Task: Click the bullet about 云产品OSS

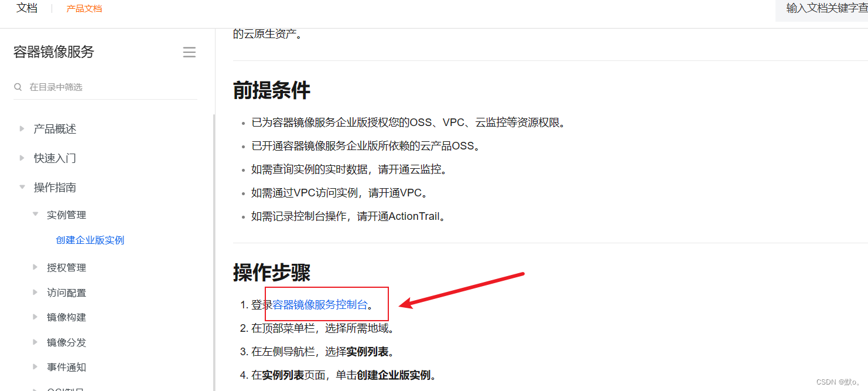Action: point(366,146)
